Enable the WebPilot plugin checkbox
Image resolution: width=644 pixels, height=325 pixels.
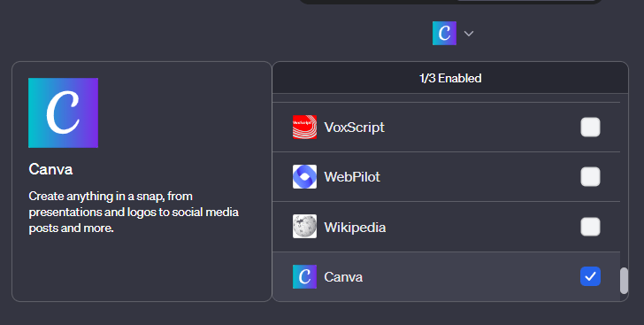pyautogui.click(x=590, y=177)
